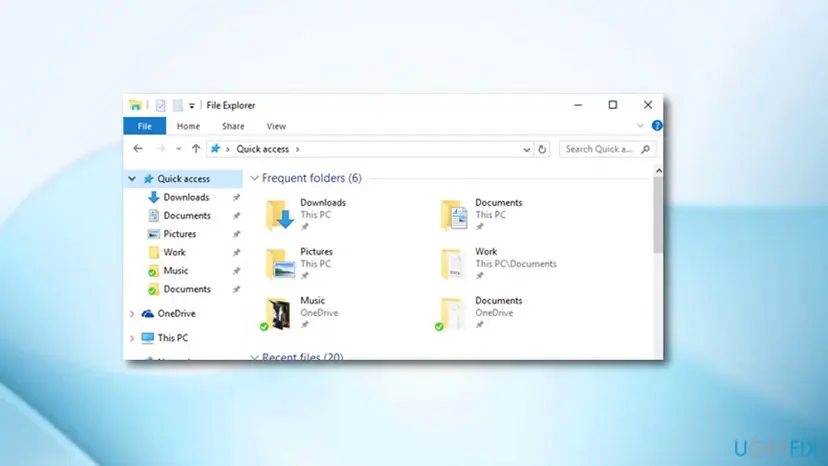Toggle pin beside Work in sidebar

(x=236, y=253)
